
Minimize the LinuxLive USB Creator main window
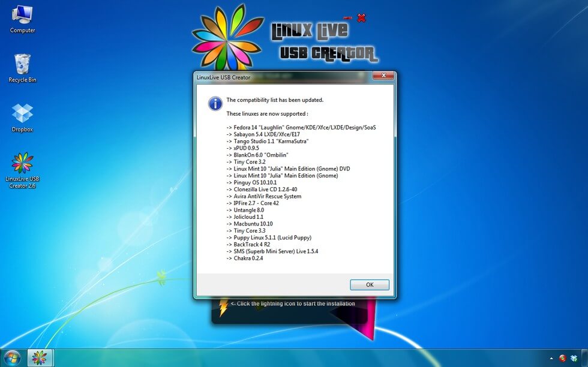(348, 17)
